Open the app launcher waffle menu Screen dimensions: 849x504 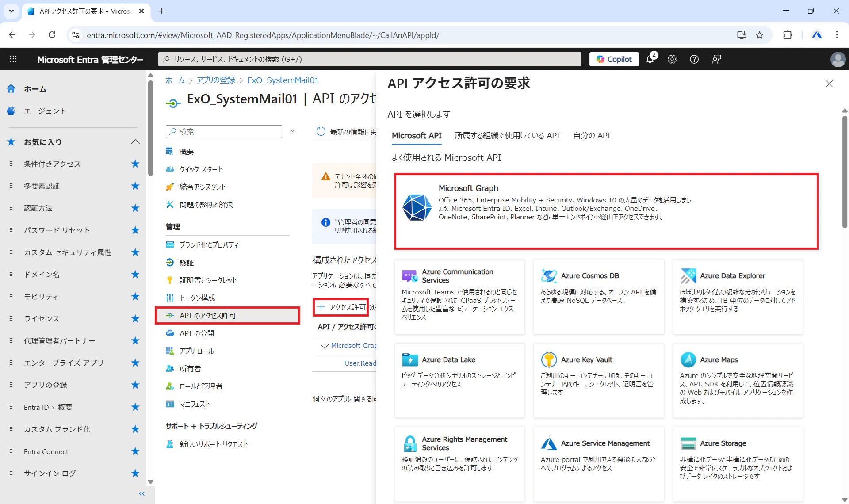(13, 59)
